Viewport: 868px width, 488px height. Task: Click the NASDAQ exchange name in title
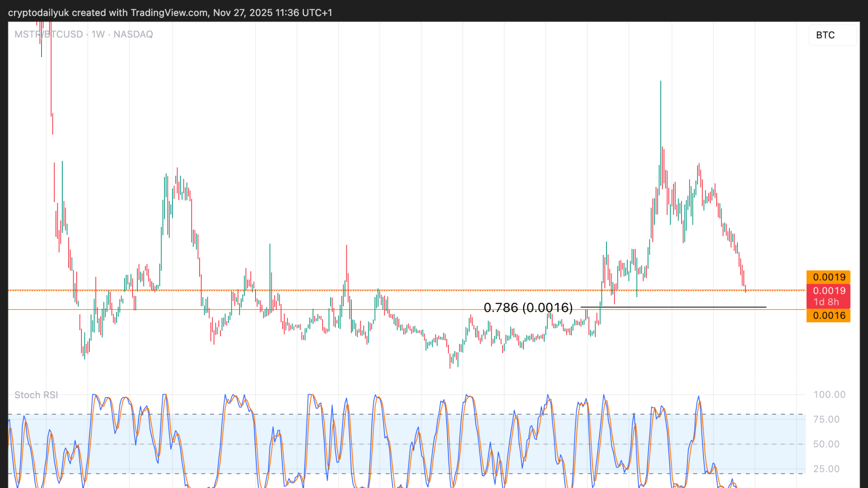coord(133,34)
